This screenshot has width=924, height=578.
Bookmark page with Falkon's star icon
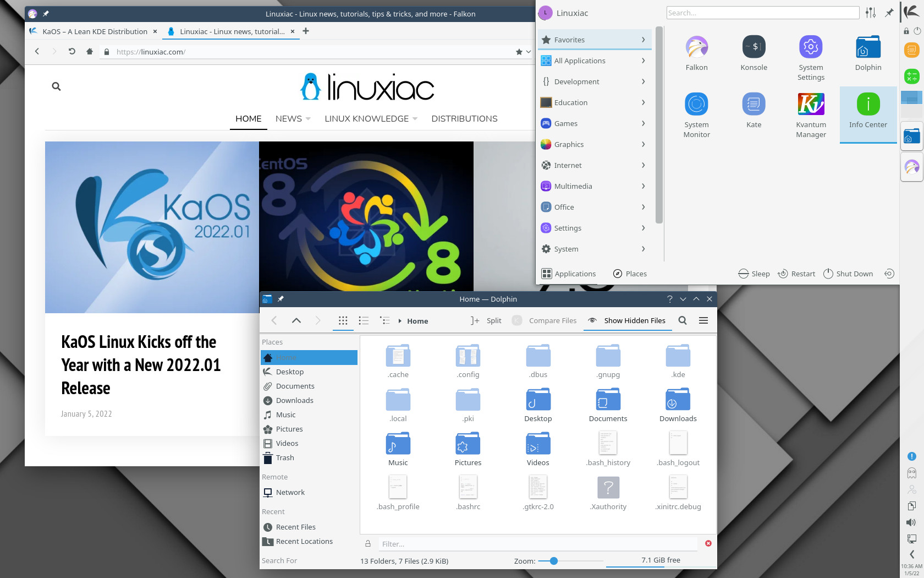pos(519,52)
